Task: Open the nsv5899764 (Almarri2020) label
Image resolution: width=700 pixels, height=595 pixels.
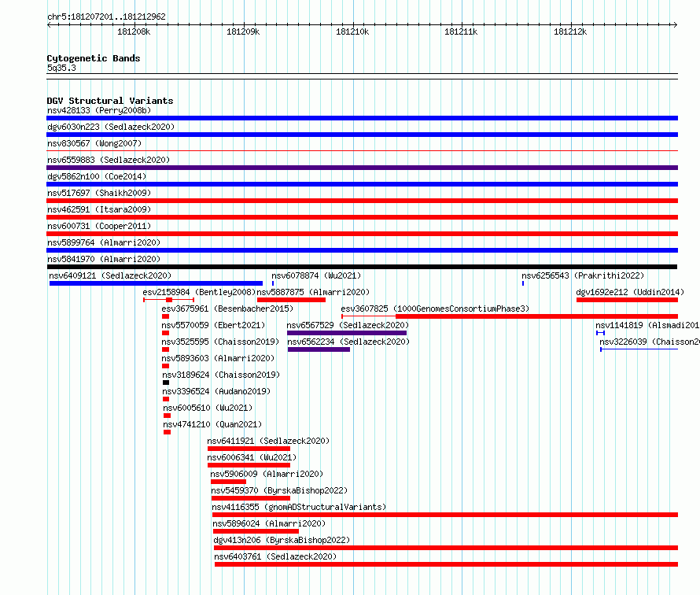Action: [104, 242]
